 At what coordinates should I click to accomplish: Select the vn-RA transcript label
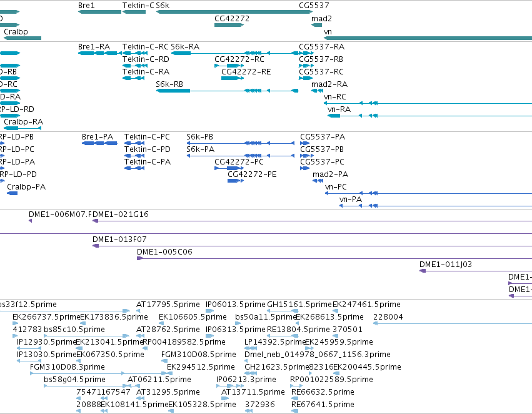(339, 109)
